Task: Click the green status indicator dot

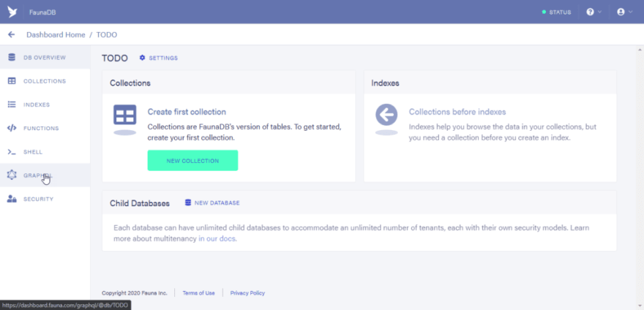Action: 544,12
